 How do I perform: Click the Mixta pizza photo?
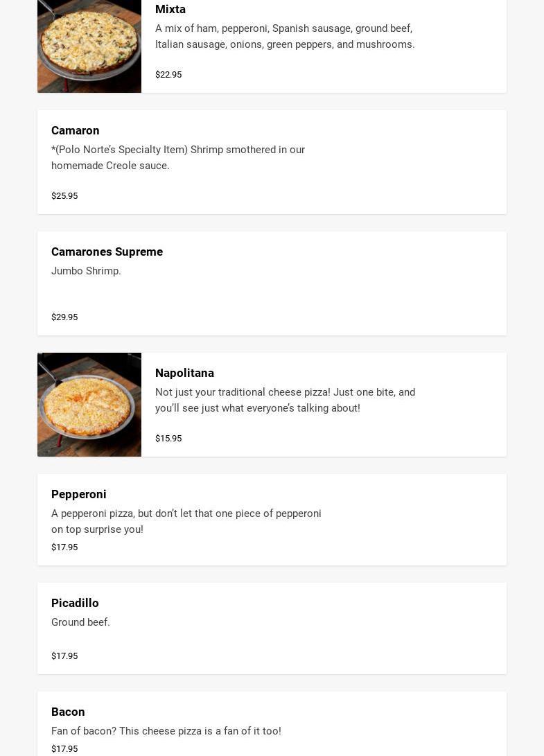[89, 46]
